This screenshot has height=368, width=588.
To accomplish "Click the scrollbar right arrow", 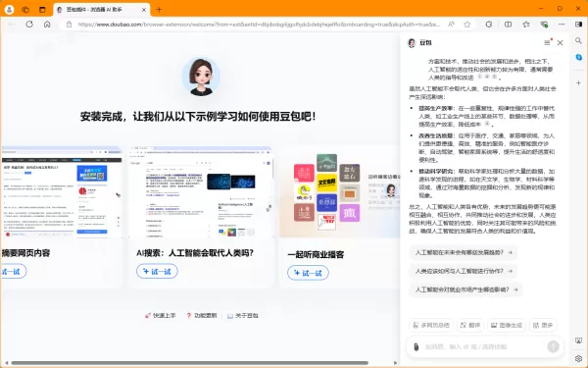I will point(395,363).
